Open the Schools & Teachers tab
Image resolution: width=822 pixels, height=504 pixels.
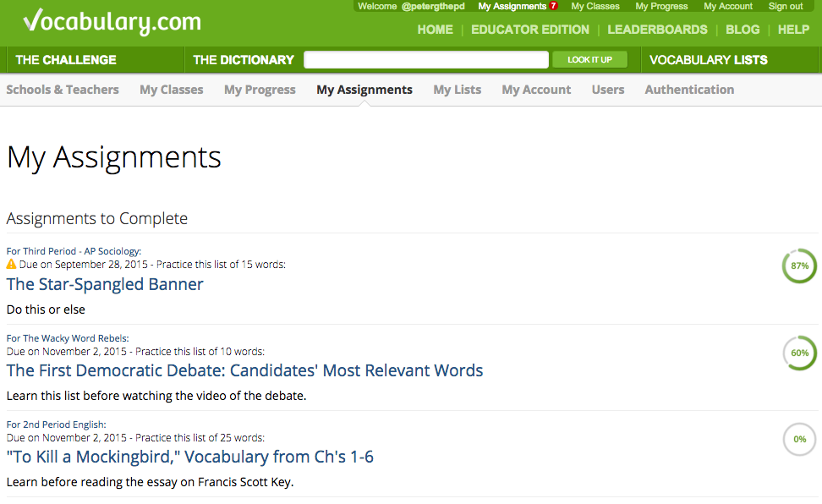point(63,90)
